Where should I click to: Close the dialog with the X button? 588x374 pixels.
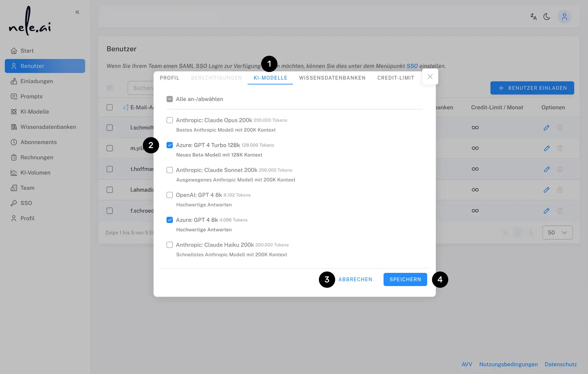430,77
